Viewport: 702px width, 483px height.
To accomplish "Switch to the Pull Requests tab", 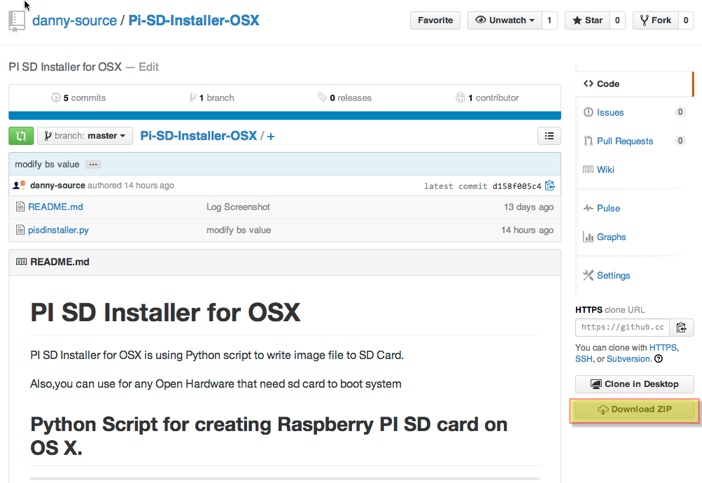I will tap(624, 141).
